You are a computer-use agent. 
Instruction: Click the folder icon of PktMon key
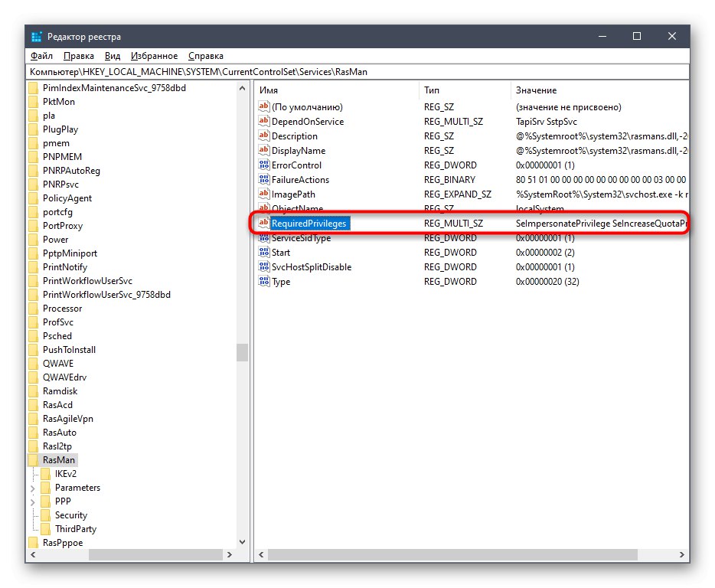coord(33,102)
